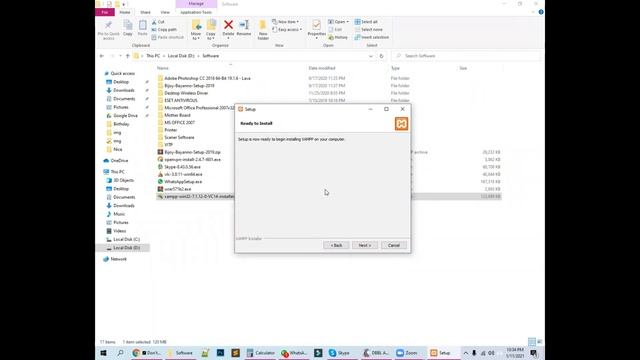
Task: Sort by Size column header
Action: coord(463,68)
